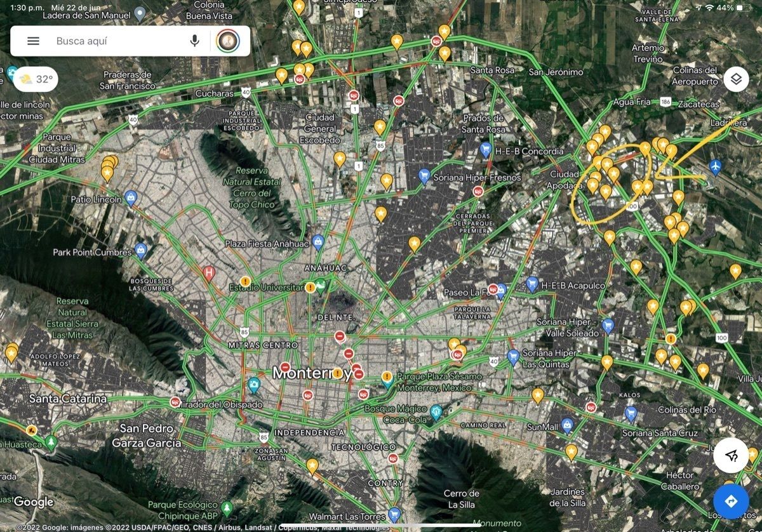Tap the blue directions button
The image size is (762, 532).
[x=731, y=501]
